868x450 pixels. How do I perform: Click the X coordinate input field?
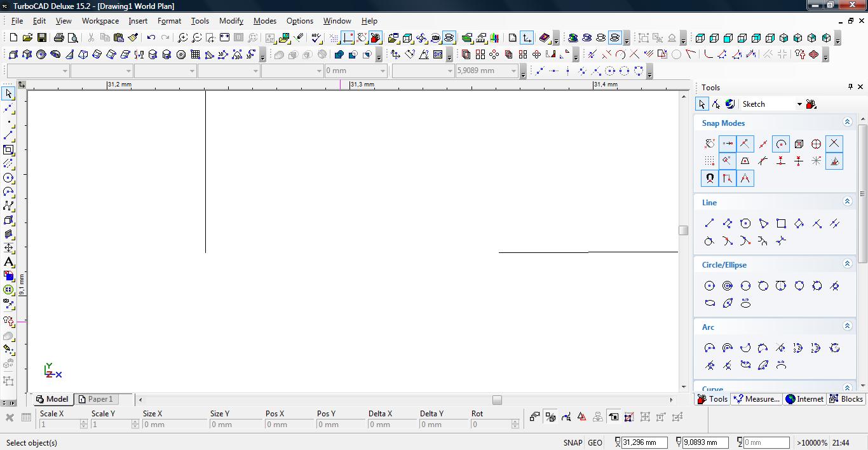pyautogui.click(x=644, y=443)
